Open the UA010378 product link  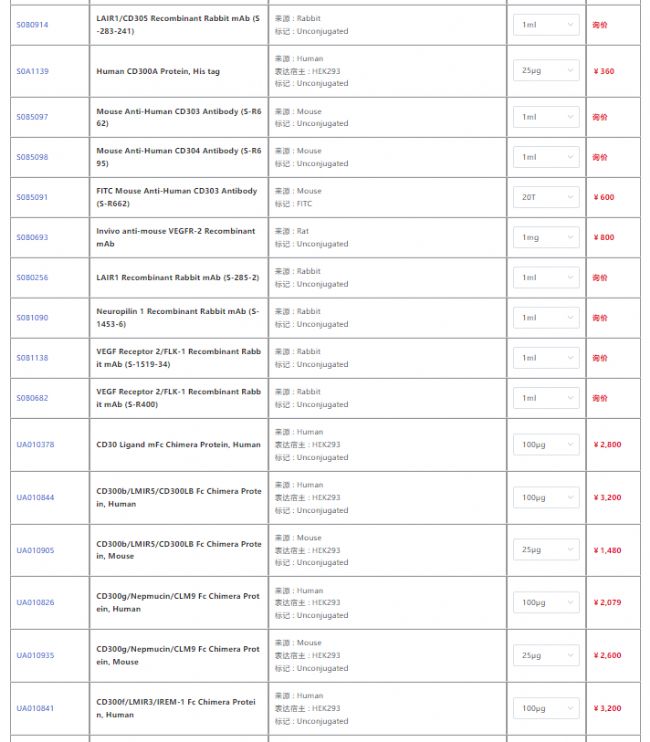[x=35, y=444]
